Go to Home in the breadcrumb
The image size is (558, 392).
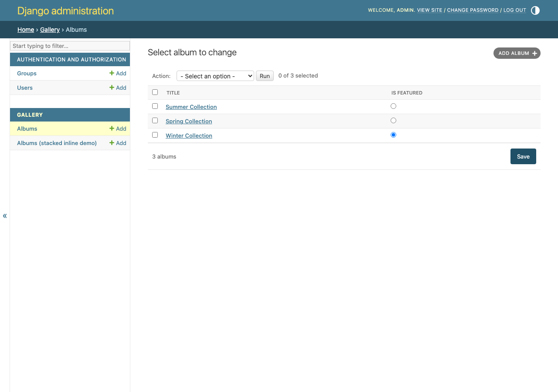pos(26,30)
